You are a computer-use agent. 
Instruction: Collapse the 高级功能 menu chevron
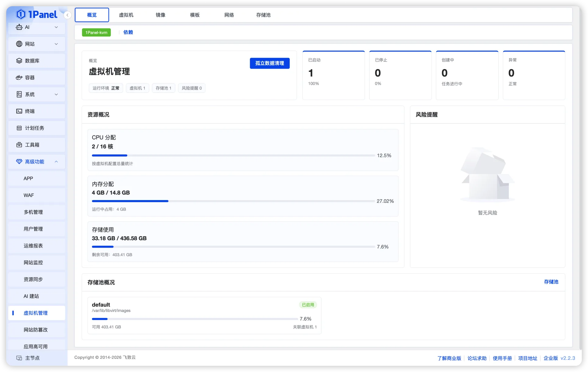(56, 161)
